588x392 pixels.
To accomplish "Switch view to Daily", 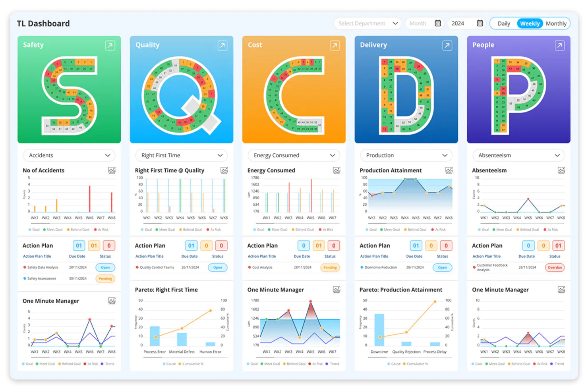I will pos(504,23).
